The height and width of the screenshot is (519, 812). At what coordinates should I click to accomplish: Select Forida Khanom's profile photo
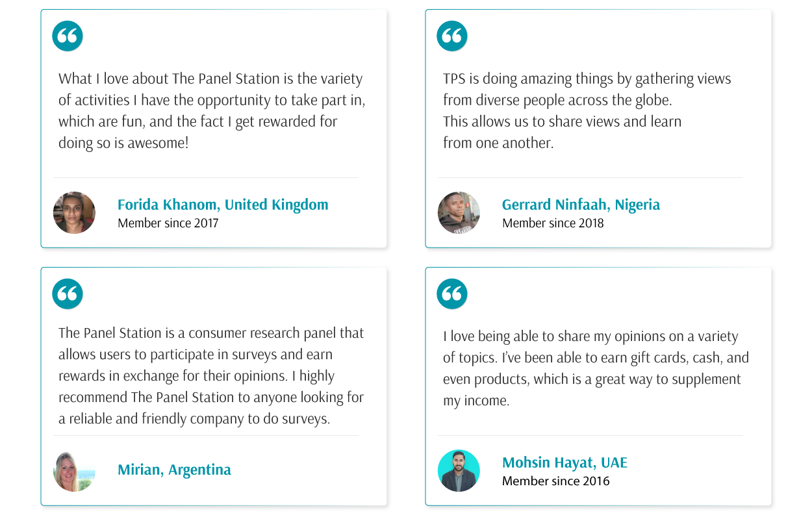click(x=74, y=212)
